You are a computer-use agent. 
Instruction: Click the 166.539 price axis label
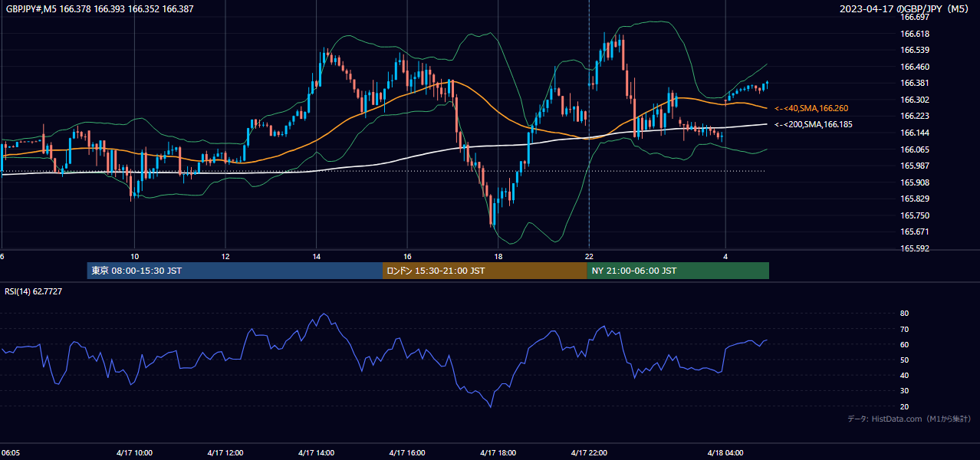914,50
